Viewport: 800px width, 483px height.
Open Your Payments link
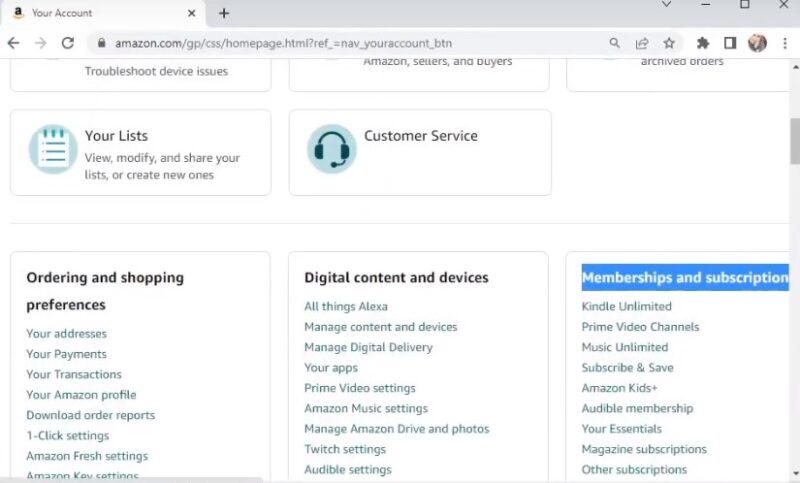click(x=66, y=354)
